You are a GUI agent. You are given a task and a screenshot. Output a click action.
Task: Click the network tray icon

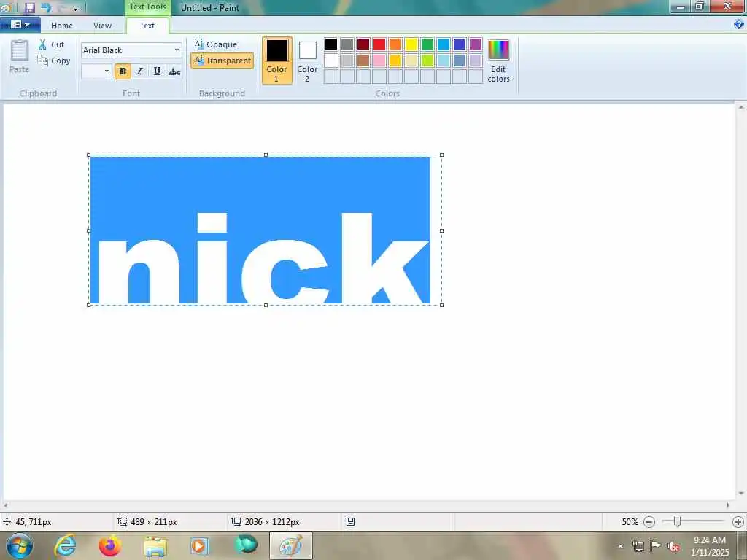pos(638,546)
